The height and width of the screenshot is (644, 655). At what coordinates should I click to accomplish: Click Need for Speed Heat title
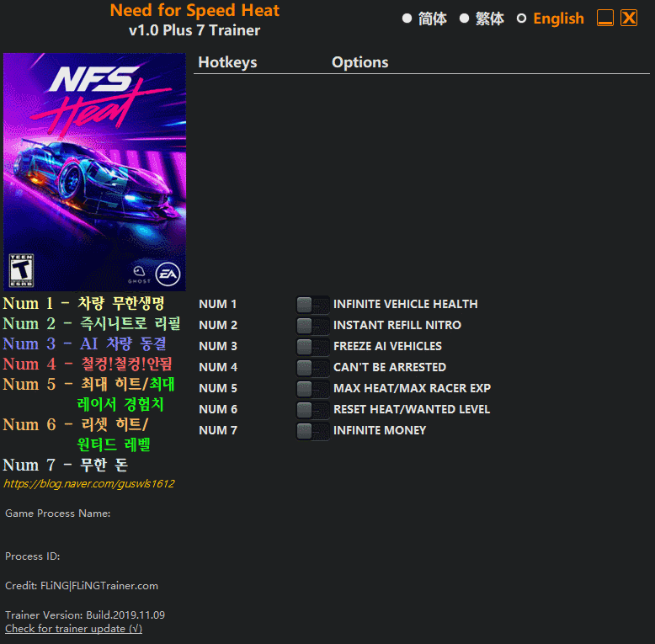pos(194,10)
